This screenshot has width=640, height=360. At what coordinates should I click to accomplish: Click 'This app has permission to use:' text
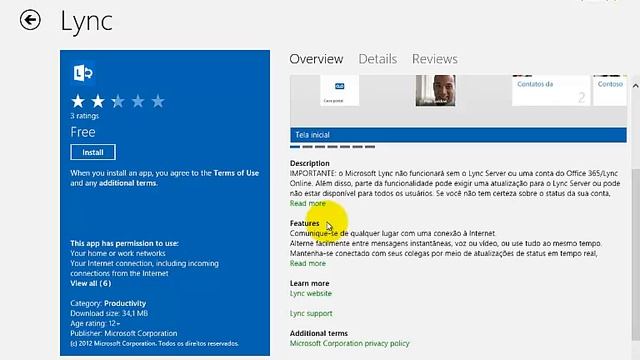(124, 243)
